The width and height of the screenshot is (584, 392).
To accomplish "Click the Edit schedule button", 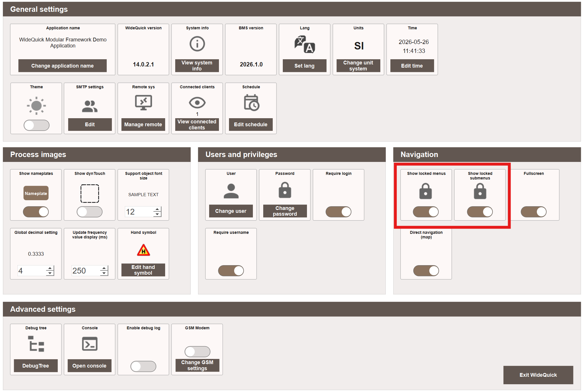I will [x=251, y=125].
